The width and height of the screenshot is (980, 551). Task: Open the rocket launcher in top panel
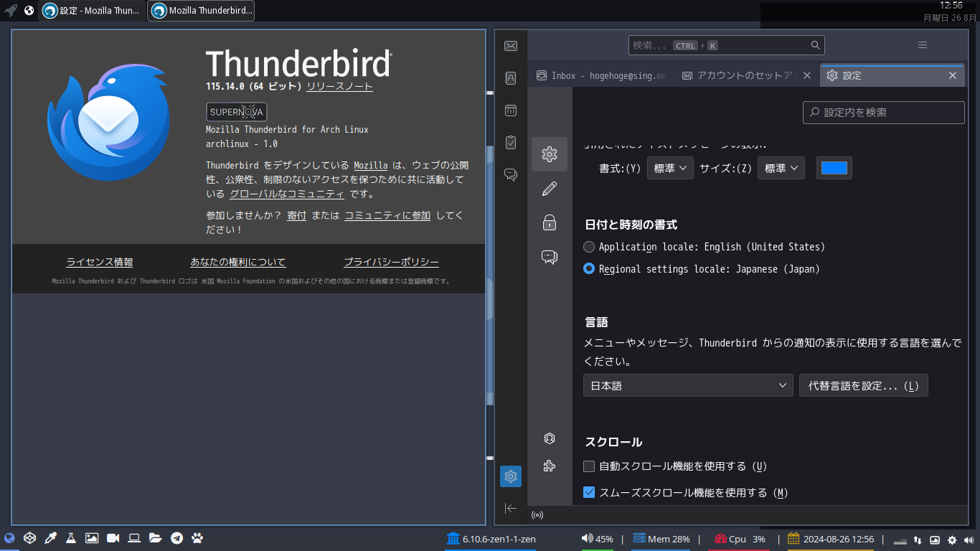tap(11, 11)
